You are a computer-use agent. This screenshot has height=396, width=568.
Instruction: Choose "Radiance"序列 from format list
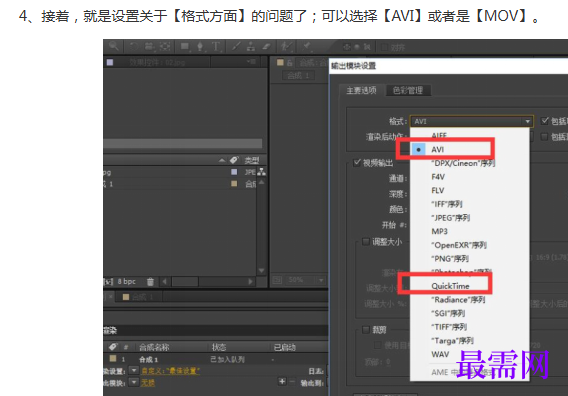pos(458,300)
